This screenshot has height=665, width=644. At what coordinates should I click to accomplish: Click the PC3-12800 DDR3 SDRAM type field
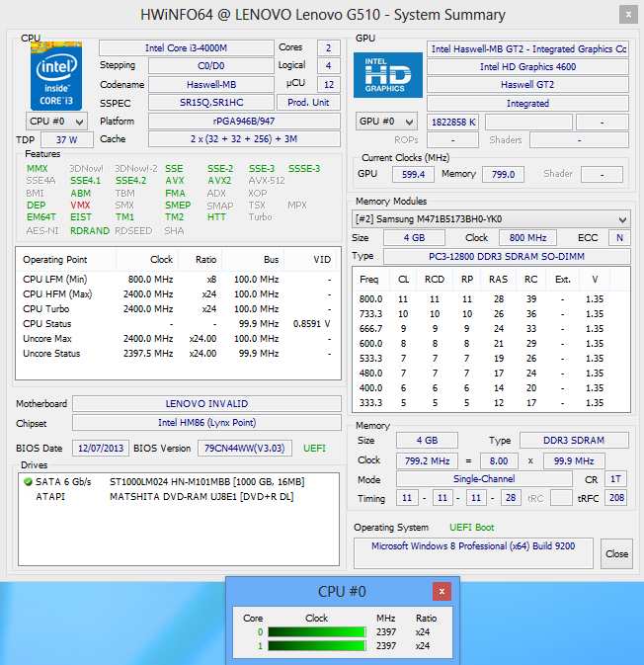507,257
